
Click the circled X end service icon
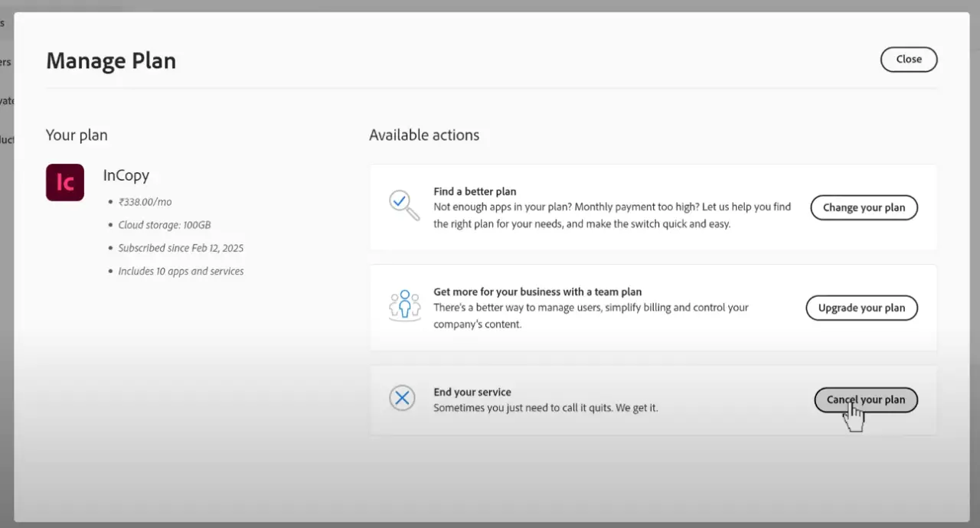pyautogui.click(x=402, y=398)
